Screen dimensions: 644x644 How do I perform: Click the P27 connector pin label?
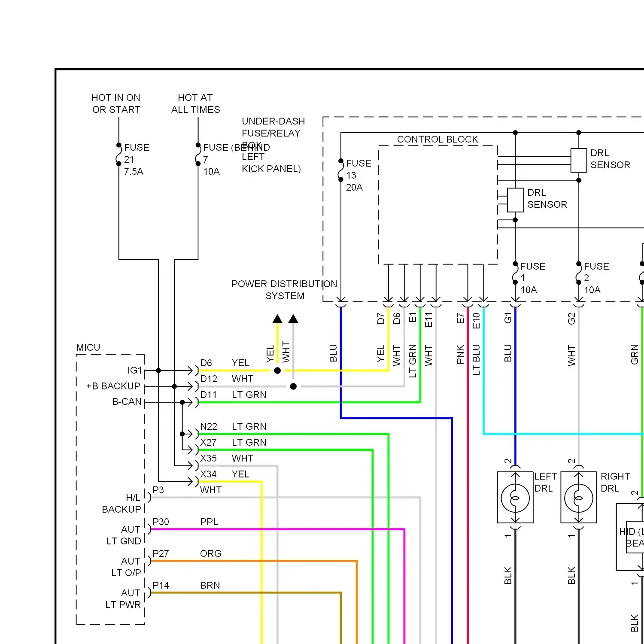tap(161, 553)
